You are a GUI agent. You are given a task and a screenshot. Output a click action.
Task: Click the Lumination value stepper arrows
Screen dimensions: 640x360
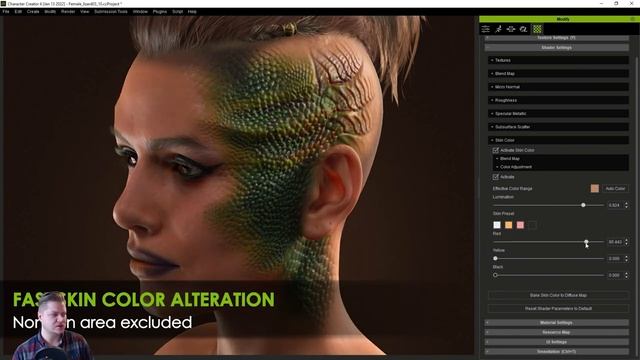pyautogui.click(x=627, y=205)
